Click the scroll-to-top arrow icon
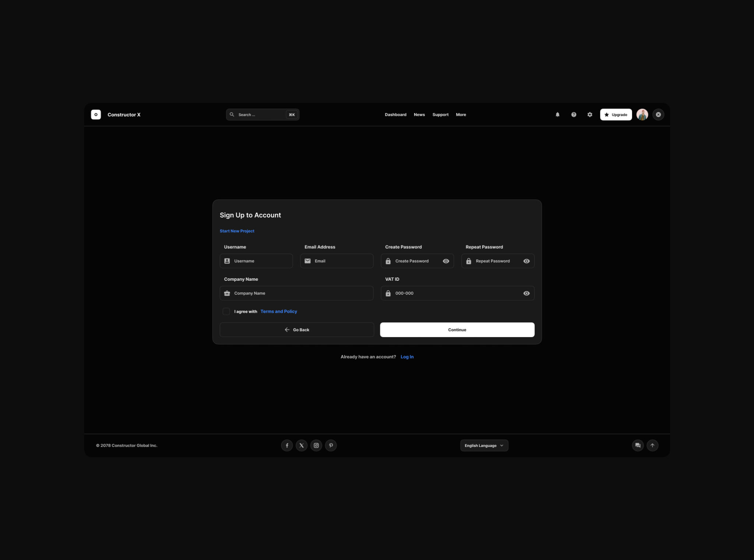The height and width of the screenshot is (560, 754). point(652,445)
